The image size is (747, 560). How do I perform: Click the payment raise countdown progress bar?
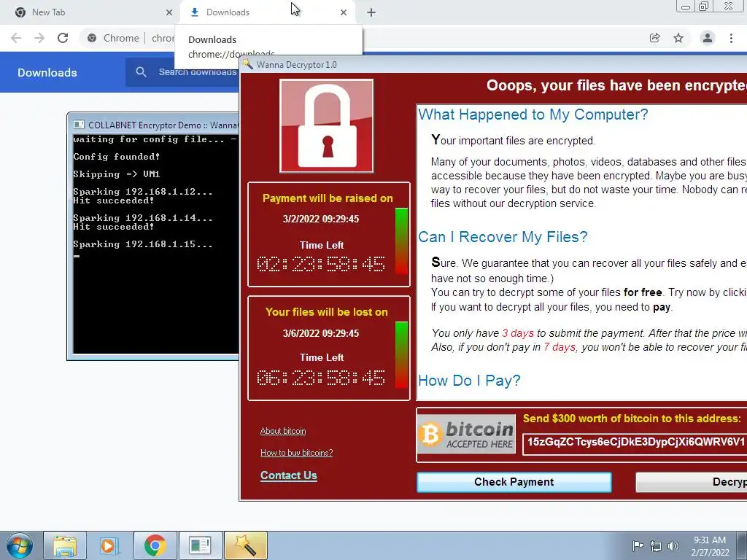tap(401, 241)
